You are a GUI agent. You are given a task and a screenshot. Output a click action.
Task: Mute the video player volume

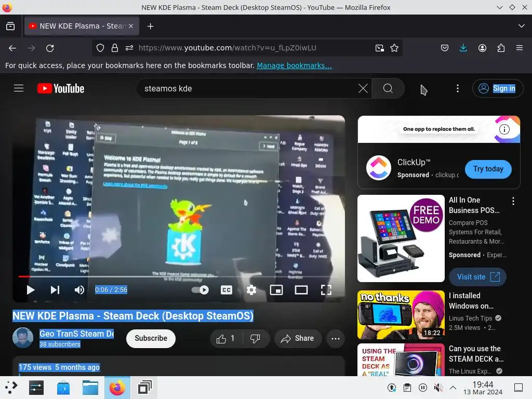coord(79,290)
